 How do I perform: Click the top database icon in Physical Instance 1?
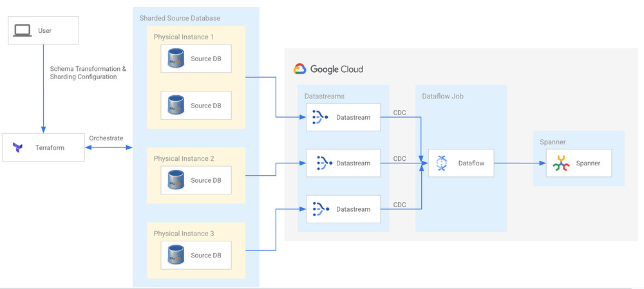pos(176,59)
